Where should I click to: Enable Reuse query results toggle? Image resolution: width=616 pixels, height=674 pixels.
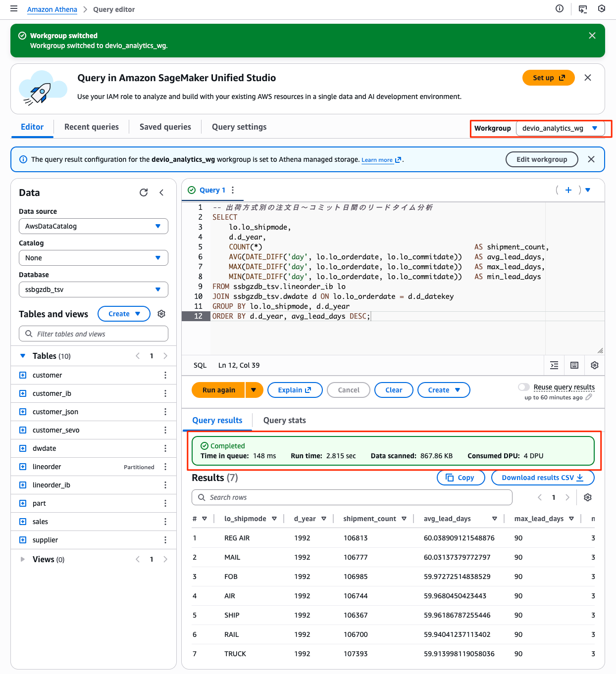pyautogui.click(x=523, y=387)
